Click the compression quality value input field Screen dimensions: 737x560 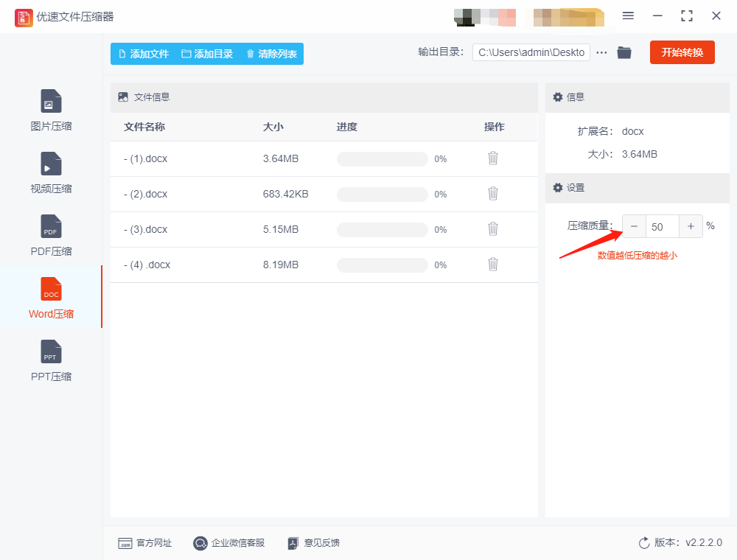click(x=662, y=226)
